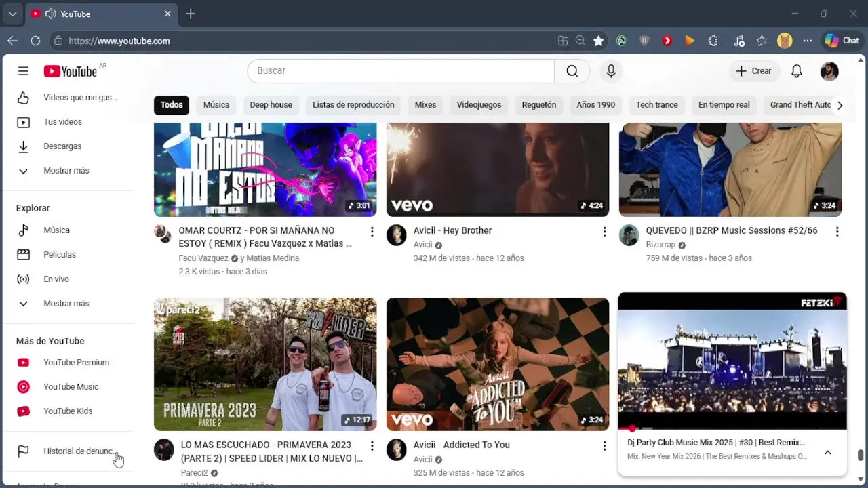Open Facu Vazquez channel link
Image resolution: width=868 pixels, height=488 pixels.
point(203,258)
